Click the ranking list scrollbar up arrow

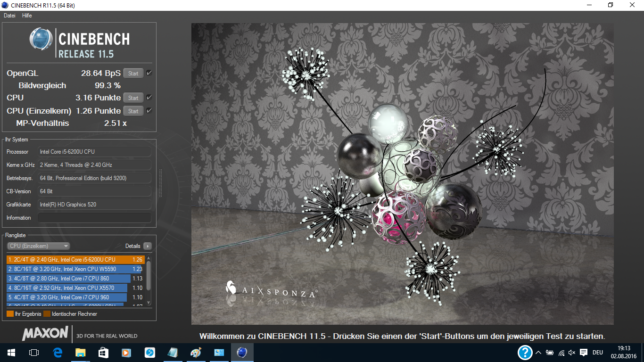click(x=149, y=258)
